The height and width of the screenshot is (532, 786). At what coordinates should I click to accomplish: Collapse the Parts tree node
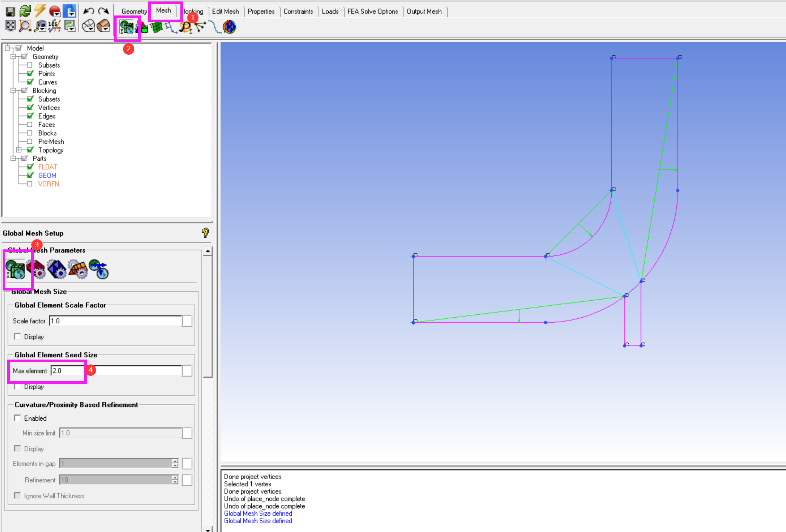[13, 158]
